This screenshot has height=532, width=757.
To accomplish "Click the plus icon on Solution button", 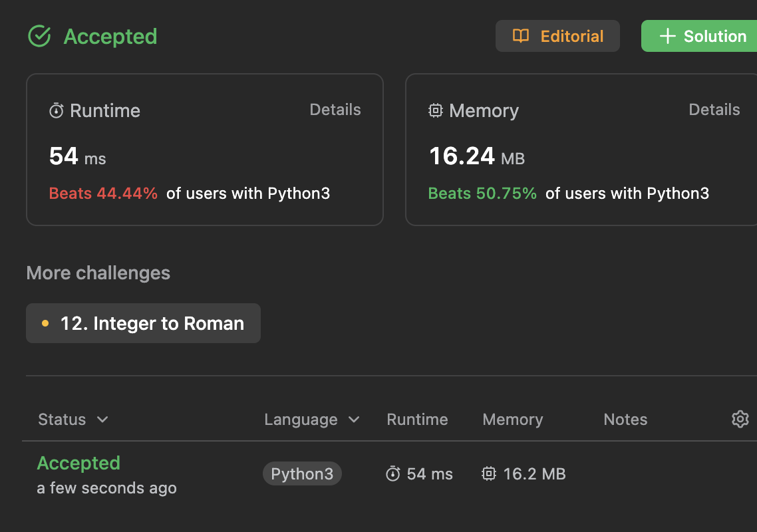I will click(x=667, y=36).
